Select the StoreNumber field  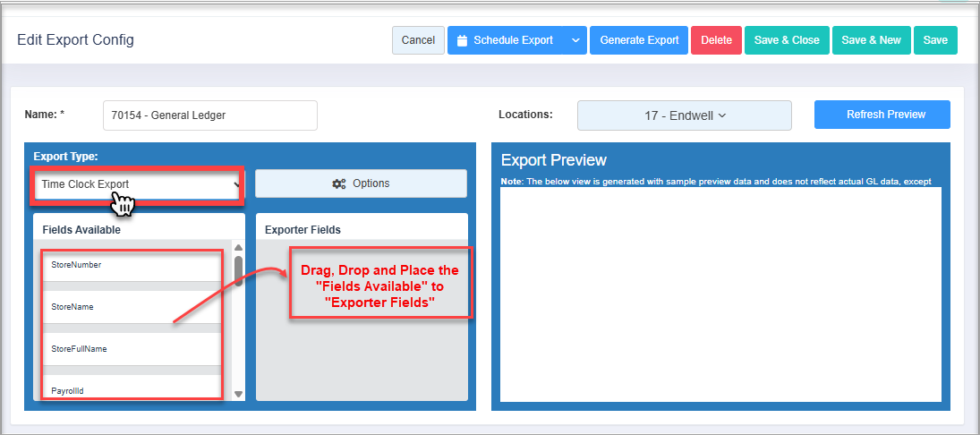132,265
